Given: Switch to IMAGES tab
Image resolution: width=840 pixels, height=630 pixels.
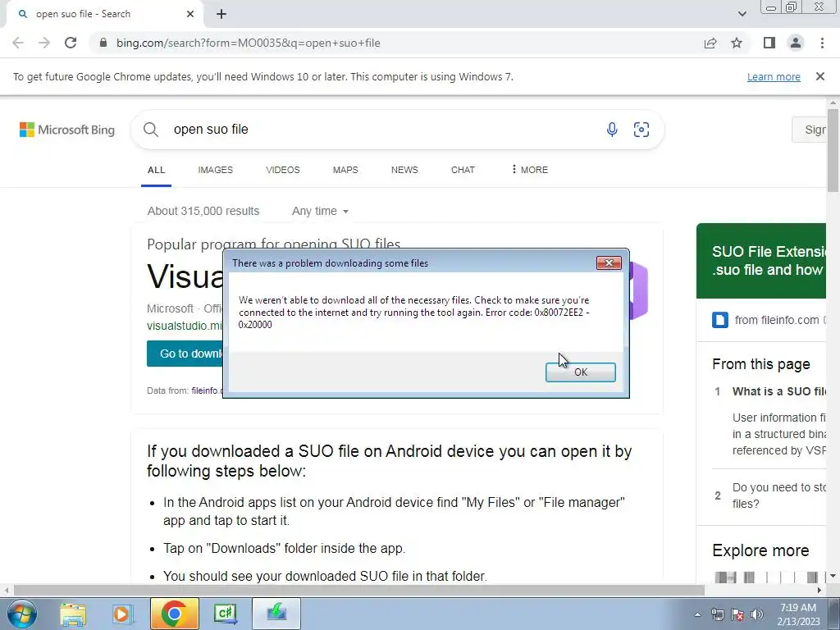Looking at the screenshot, I should pyautogui.click(x=216, y=170).
